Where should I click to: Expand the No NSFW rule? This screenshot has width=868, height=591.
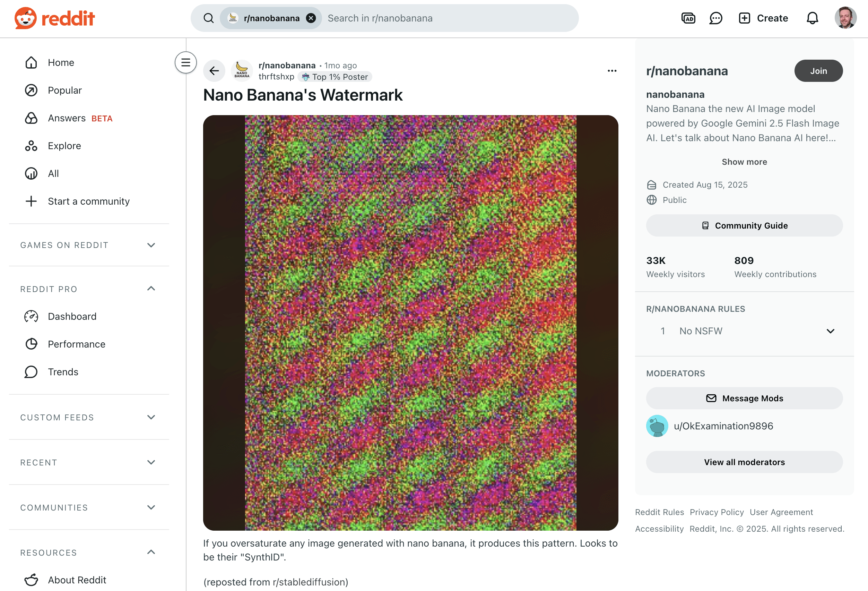click(x=830, y=331)
